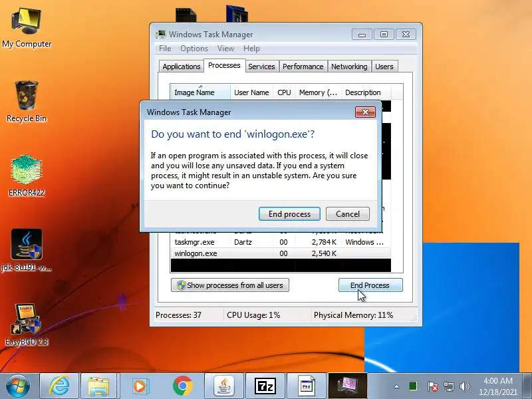Sort by CPU column header
Screen dimensions: 532x399
(x=284, y=92)
